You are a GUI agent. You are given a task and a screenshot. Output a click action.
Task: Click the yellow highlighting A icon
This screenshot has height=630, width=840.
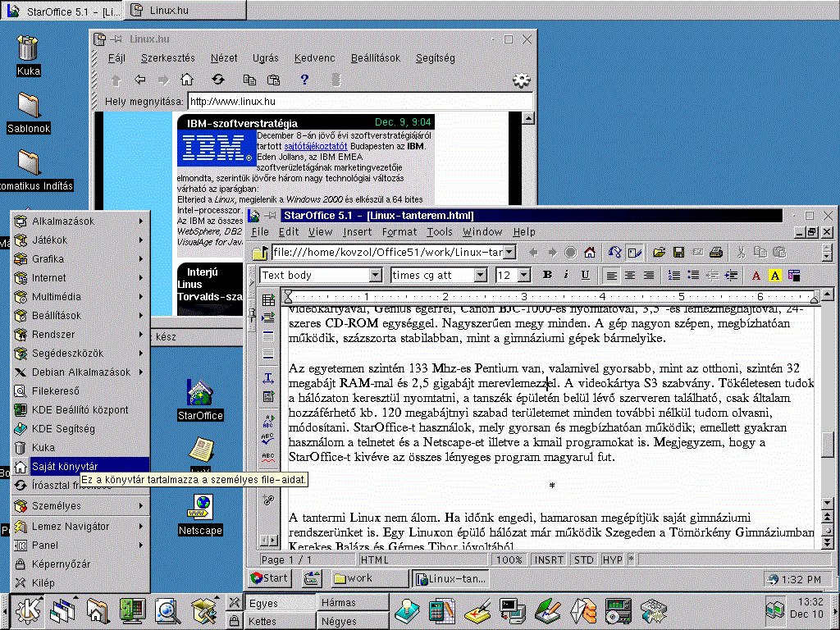[774, 276]
